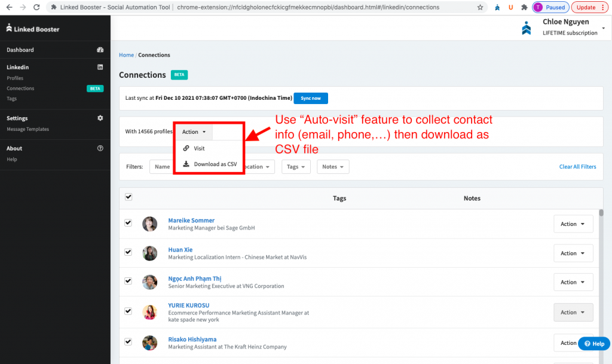
Task: Open the Linked Booster extension icon in the toolbar
Action: 497,7
